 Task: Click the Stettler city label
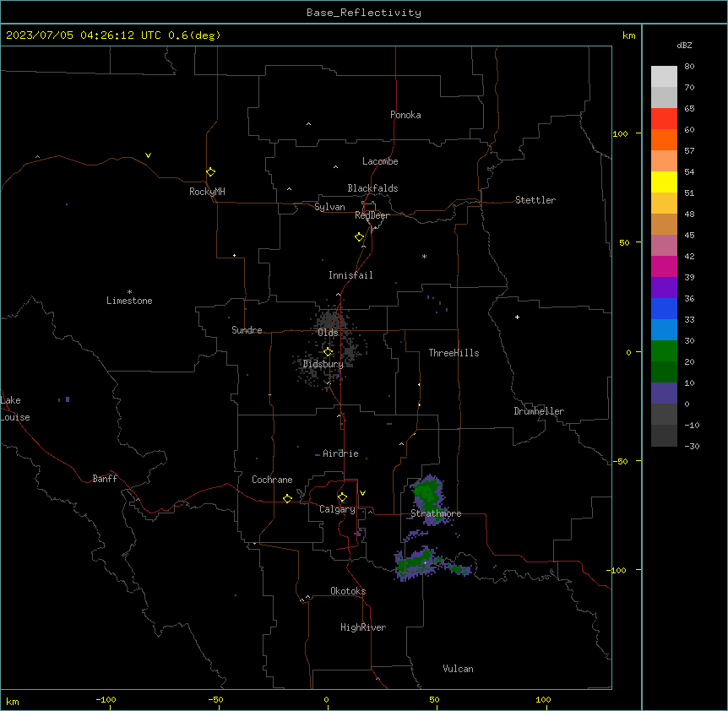(535, 200)
